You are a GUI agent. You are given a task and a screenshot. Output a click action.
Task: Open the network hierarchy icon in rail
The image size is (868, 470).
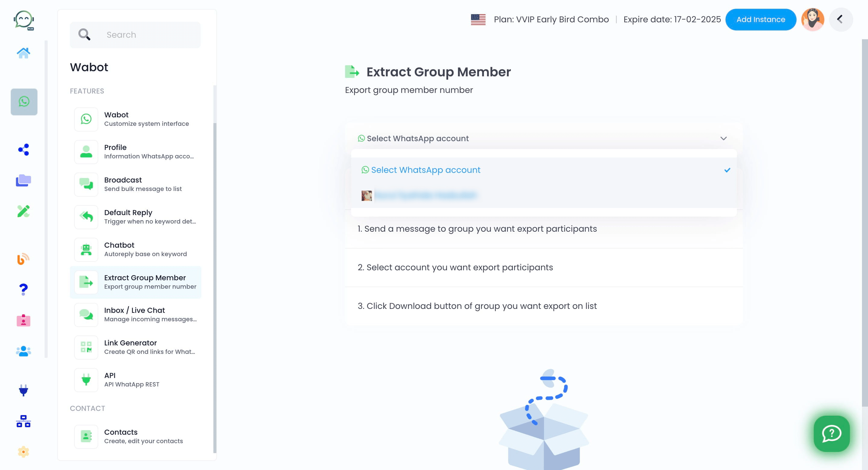click(23, 421)
